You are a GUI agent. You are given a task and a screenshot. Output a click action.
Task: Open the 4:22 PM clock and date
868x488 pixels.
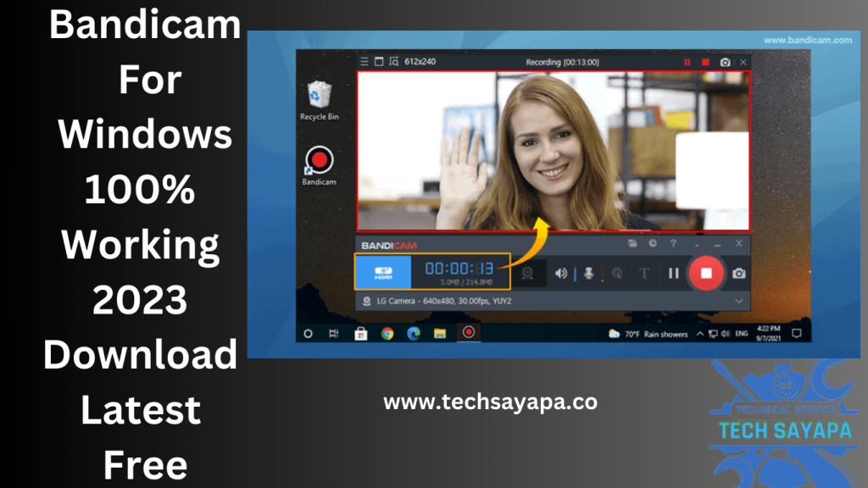point(768,334)
